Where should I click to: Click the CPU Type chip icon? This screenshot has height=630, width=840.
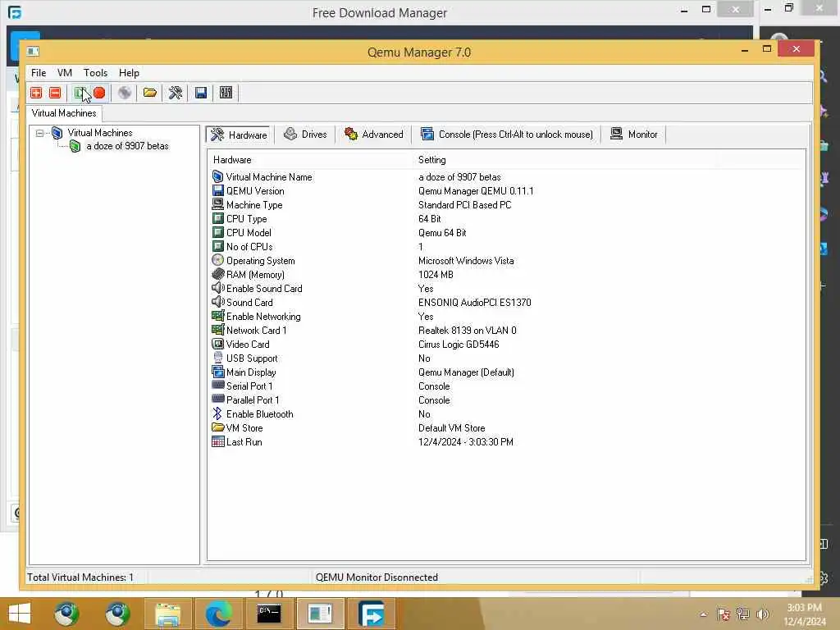tap(217, 218)
